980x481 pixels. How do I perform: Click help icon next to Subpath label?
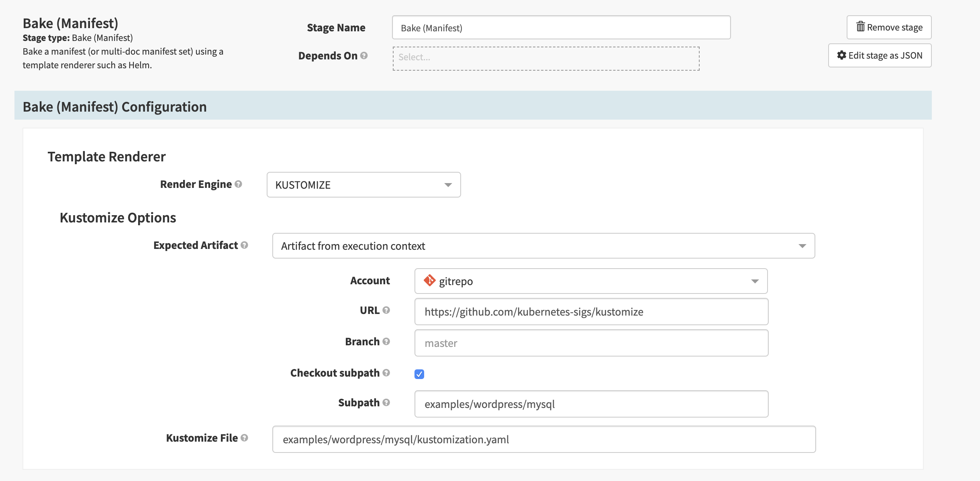(386, 403)
